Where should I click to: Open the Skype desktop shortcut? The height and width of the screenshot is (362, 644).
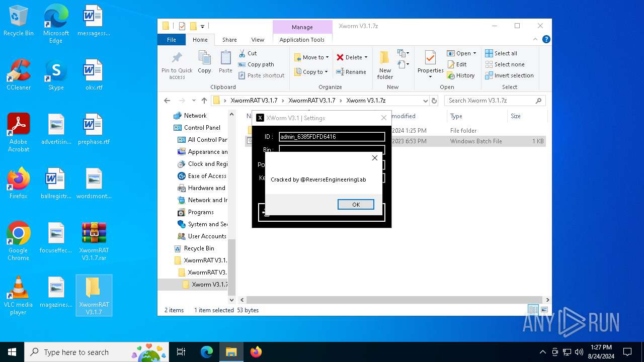click(56, 75)
